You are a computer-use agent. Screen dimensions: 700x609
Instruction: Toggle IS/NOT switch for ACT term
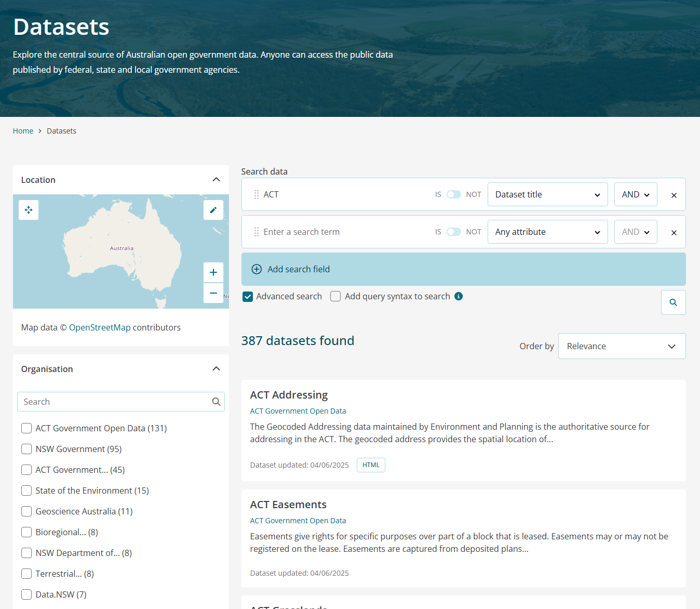[454, 194]
